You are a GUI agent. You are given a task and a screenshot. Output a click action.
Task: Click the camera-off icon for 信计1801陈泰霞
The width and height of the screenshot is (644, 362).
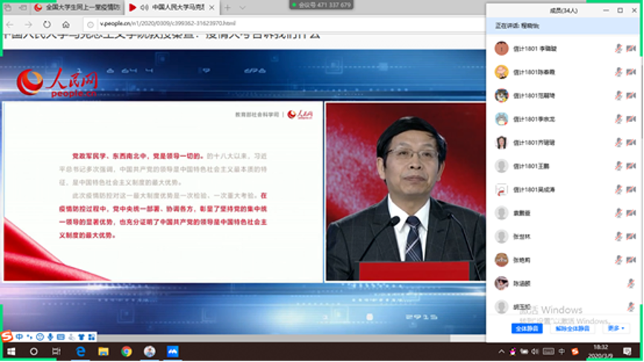[631, 72]
